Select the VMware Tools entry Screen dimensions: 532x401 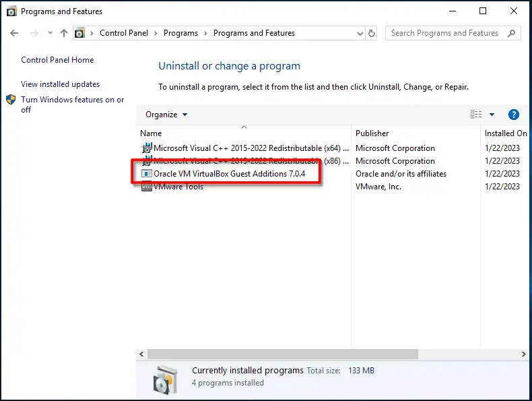coord(178,187)
